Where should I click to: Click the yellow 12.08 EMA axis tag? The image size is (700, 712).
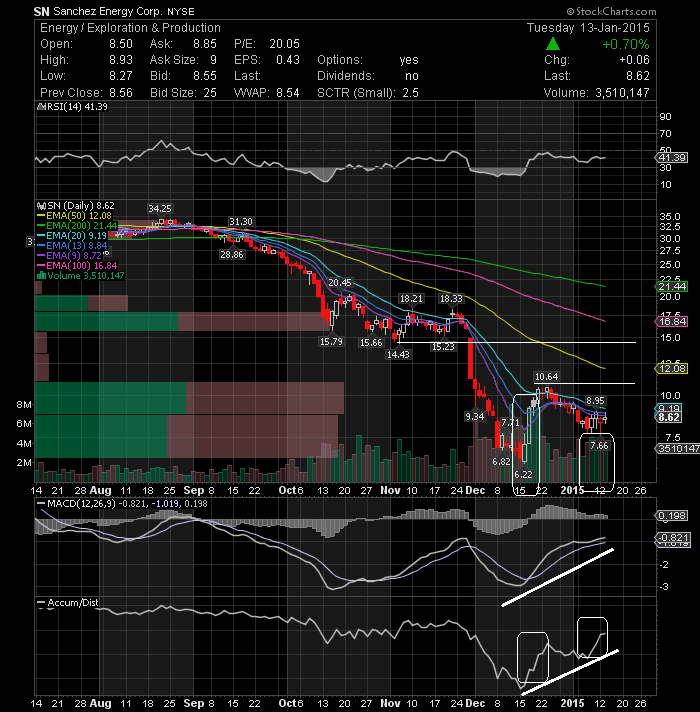point(672,369)
